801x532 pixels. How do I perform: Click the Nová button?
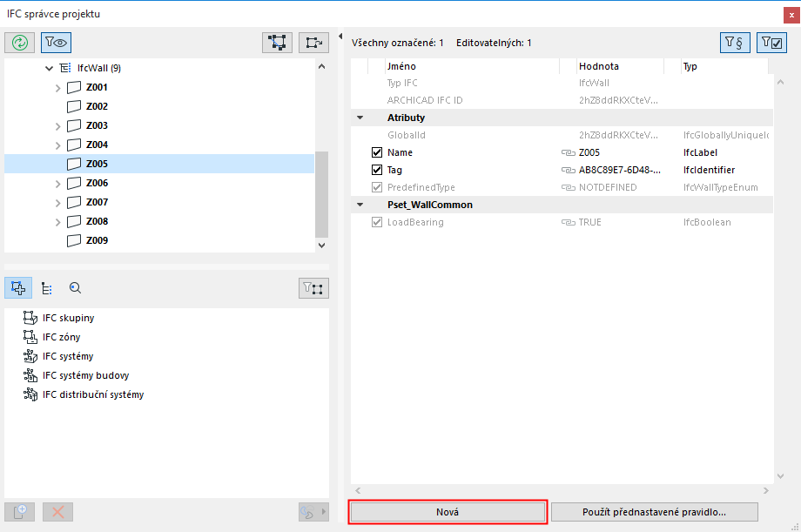click(448, 512)
